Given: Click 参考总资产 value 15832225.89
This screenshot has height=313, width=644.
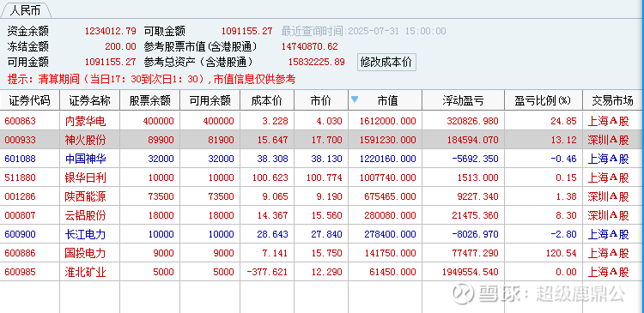Looking at the screenshot, I should pos(316,63).
